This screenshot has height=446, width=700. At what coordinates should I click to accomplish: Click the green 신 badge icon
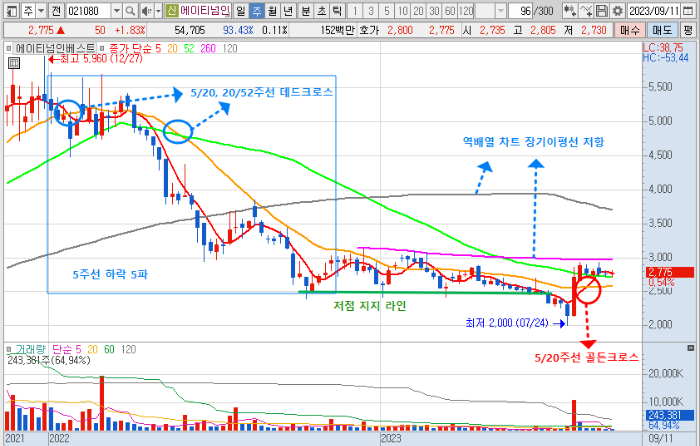click(171, 10)
